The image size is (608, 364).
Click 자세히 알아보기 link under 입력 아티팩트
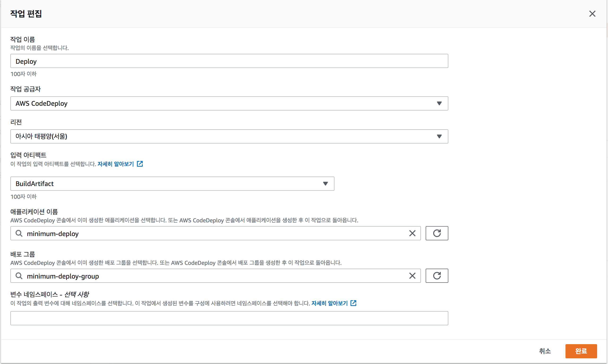[116, 164]
